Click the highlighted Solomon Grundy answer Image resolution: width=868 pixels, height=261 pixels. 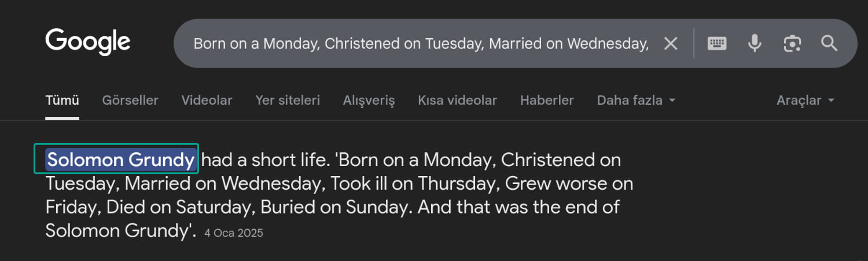pos(121,159)
